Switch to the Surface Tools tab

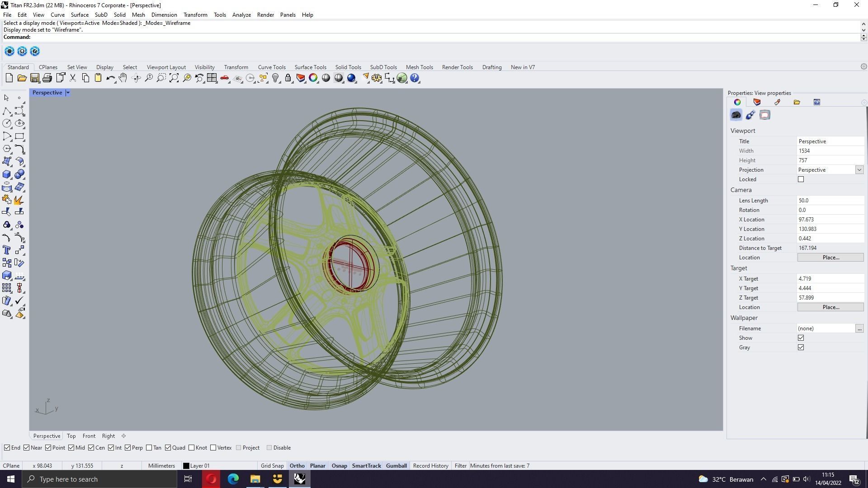(310, 67)
